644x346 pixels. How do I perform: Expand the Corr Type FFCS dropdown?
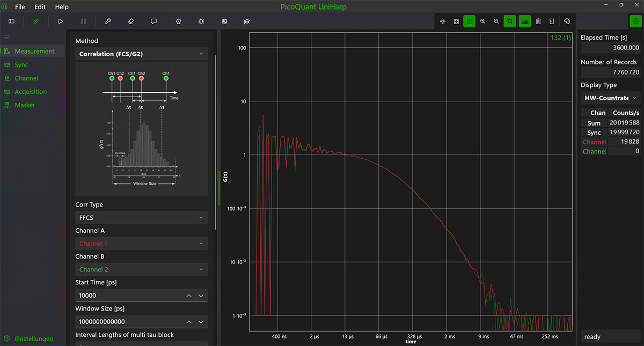coord(141,218)
